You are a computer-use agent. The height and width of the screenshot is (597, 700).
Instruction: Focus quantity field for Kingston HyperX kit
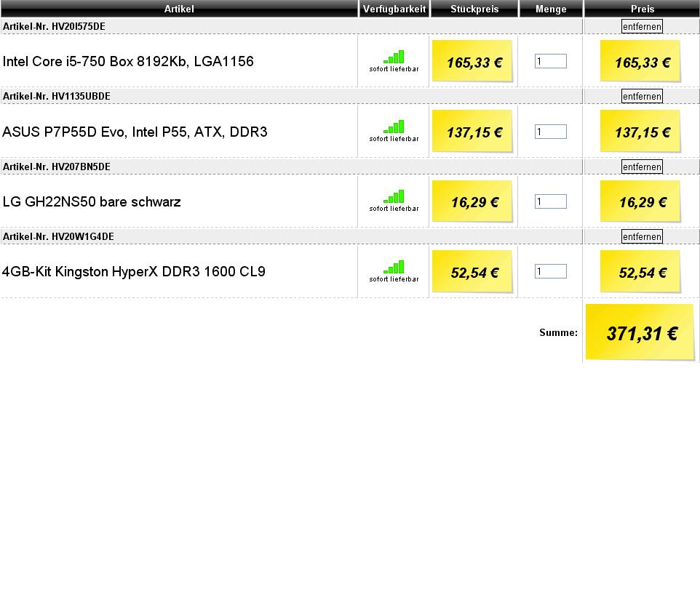(x=551, y=271)
